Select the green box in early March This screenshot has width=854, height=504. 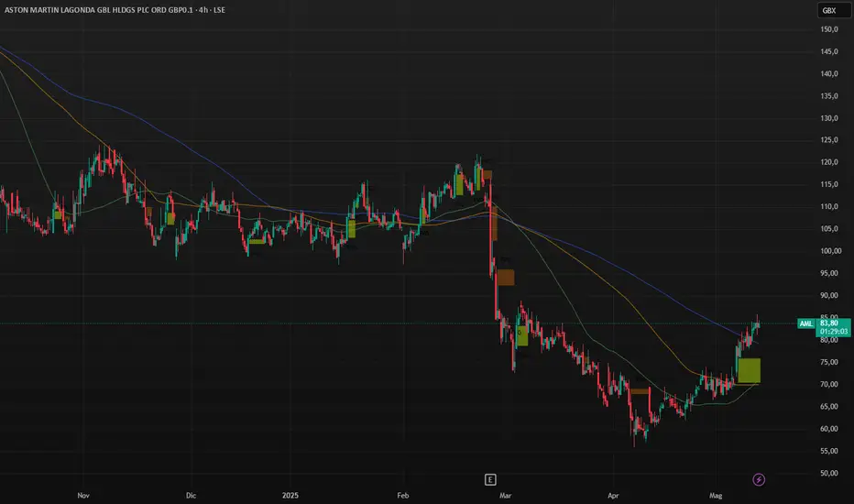tap(522, 335)
